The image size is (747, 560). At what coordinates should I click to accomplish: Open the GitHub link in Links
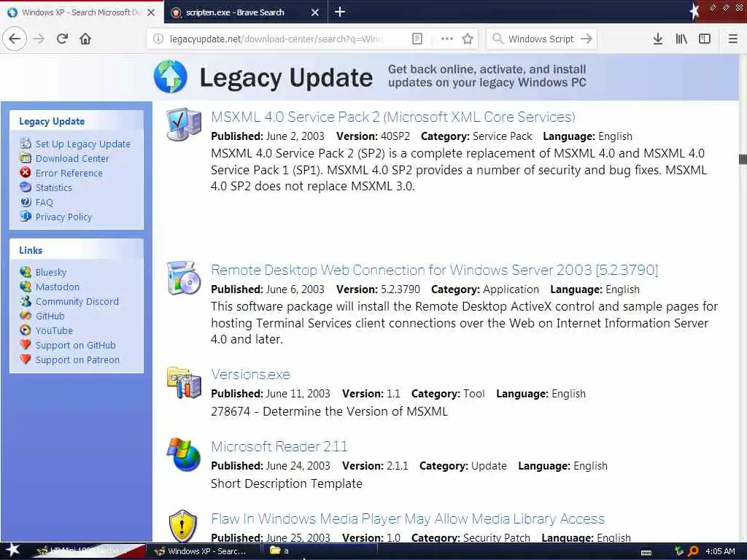point(50,316)
